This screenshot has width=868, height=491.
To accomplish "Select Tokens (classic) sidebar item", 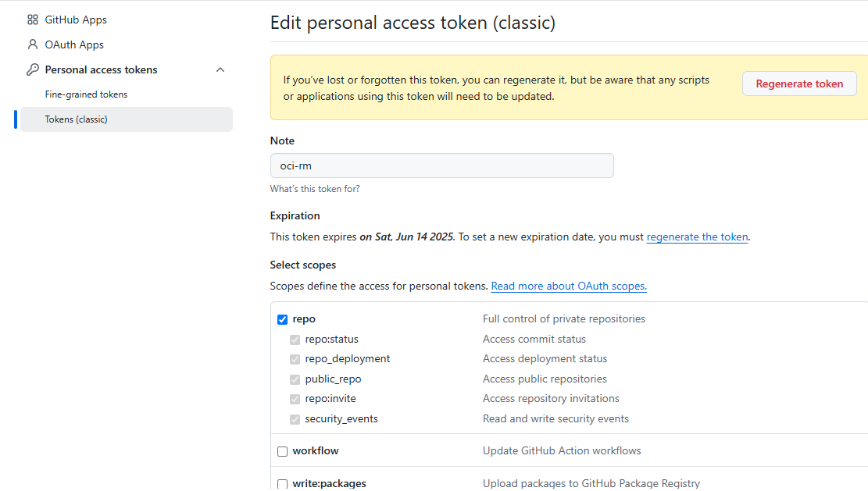I will [127, 119].
